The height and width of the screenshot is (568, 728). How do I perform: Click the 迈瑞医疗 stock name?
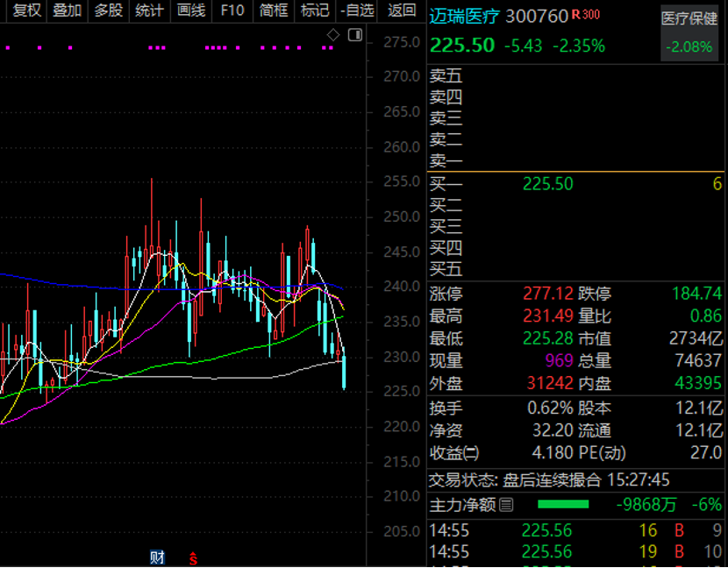(464, 17)
